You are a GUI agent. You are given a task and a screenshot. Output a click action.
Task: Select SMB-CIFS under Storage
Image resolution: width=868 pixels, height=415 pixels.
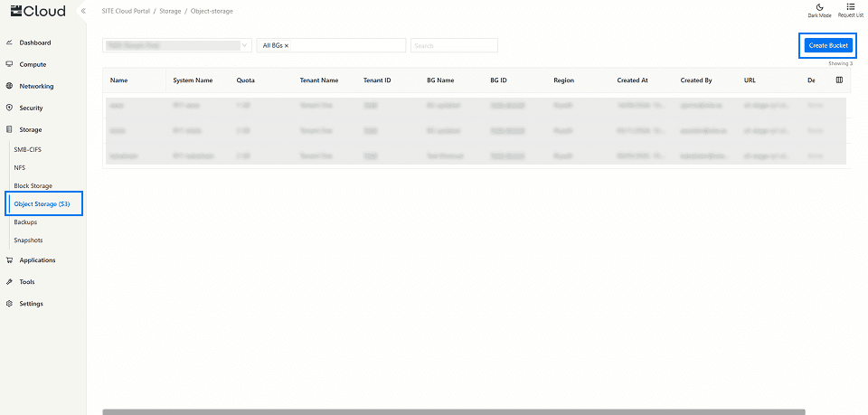pyautogui.click(x=30, y=149)
